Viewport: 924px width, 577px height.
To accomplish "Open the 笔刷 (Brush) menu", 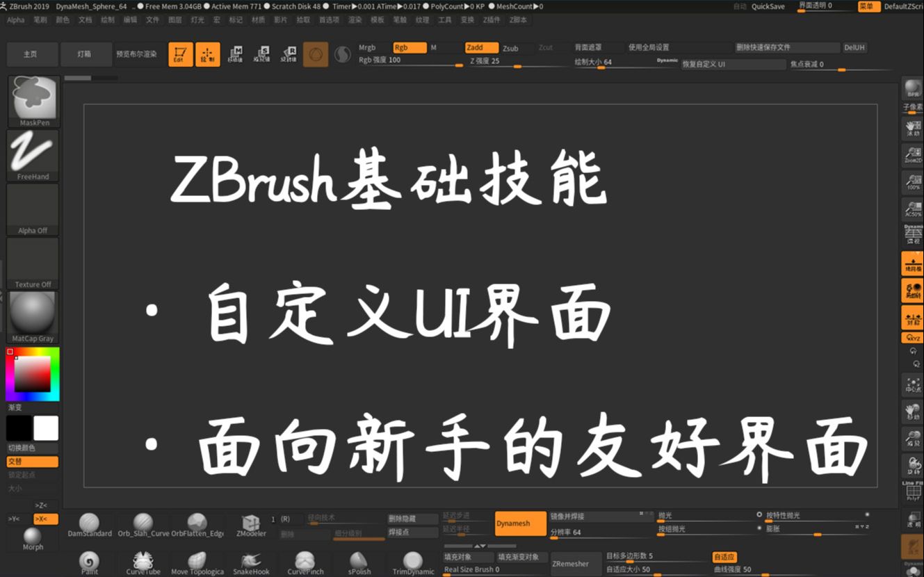I will click(x=40, y=20).
